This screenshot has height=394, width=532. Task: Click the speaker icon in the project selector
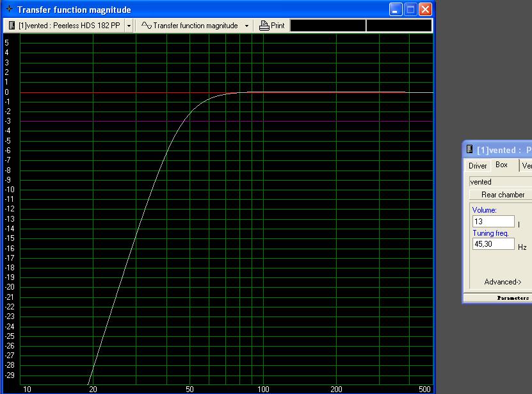tap(12, 26)
